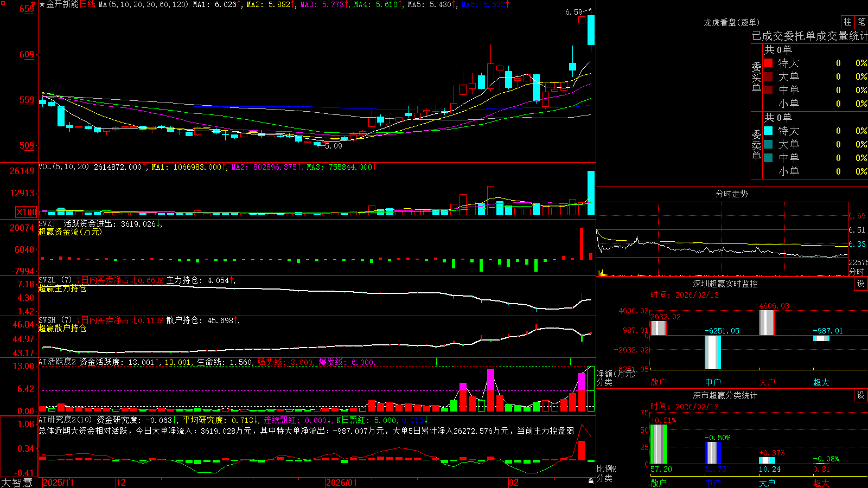Click the teal 大单 sell-order swatch
Image resolution: width=868 pixels, height=488 pixels.
tap(768, 144)
